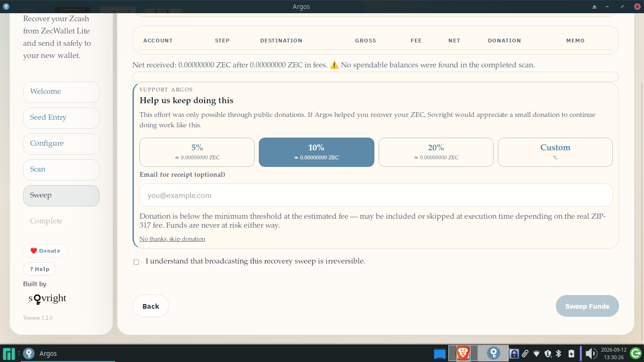
Task: Click the sovright logo
Action: tap(48, 299)
